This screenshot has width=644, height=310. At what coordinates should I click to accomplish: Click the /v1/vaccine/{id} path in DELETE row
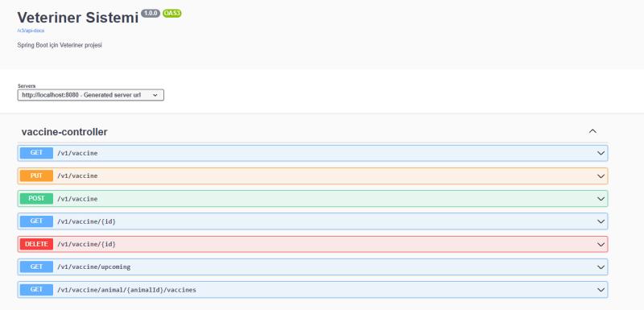tap(86, 244)
